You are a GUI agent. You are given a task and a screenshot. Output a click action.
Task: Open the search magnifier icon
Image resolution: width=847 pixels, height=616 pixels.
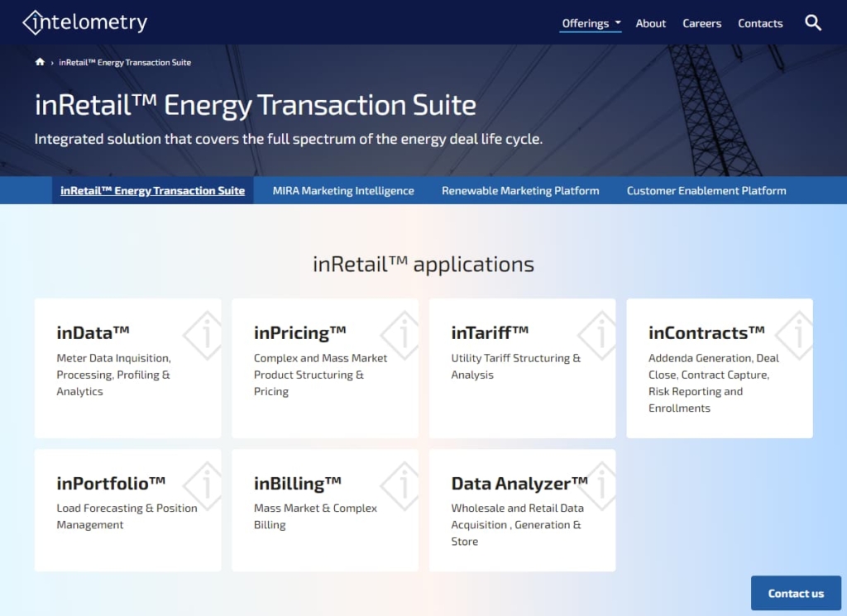click(813, 22)
